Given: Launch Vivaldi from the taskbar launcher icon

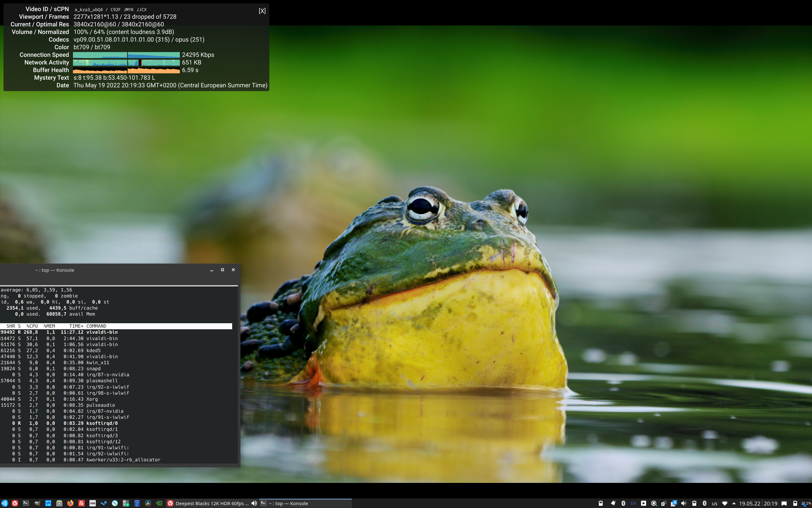Looking at the screenshot, I should point(15,503).
